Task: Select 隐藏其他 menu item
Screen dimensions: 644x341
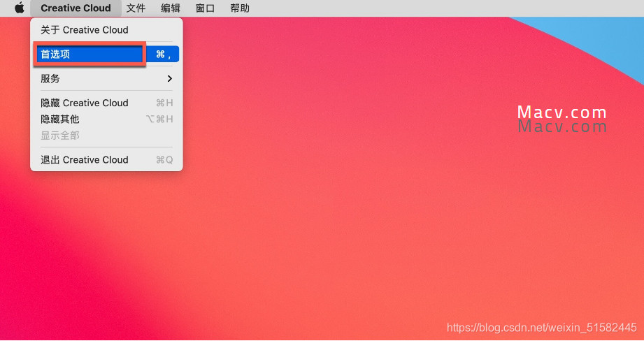Action: point(106,119)
